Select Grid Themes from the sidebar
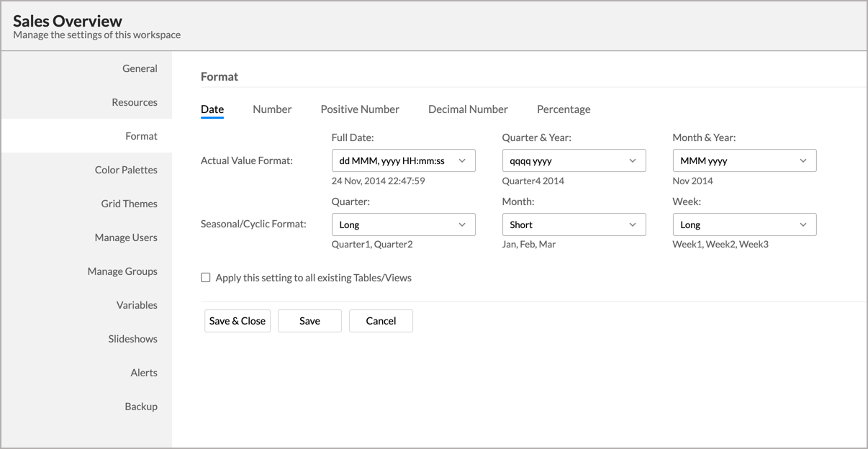The height and width of the screenshot is (449, 868). [129, 204]
